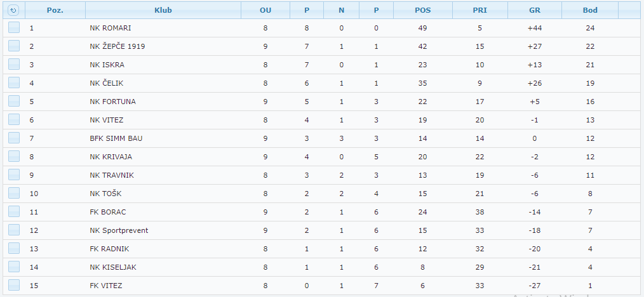Sort by POS column header
The image size is (644, 297).
click(422, 10)
